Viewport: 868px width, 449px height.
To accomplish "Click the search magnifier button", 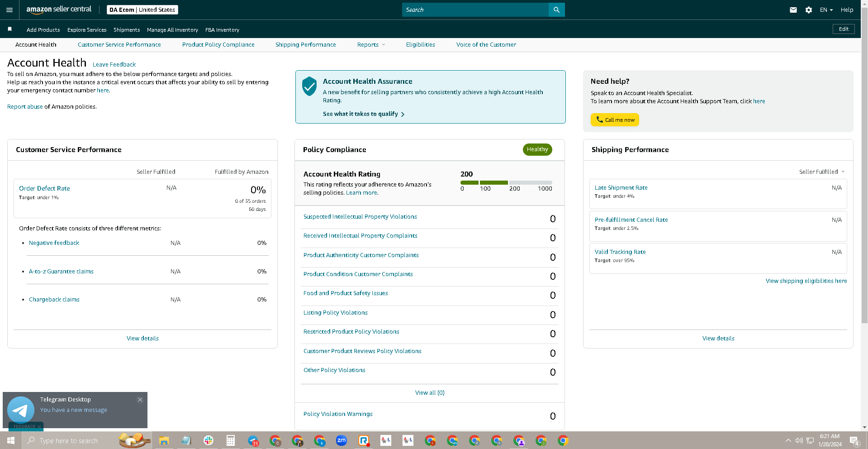I will point(556,10).
